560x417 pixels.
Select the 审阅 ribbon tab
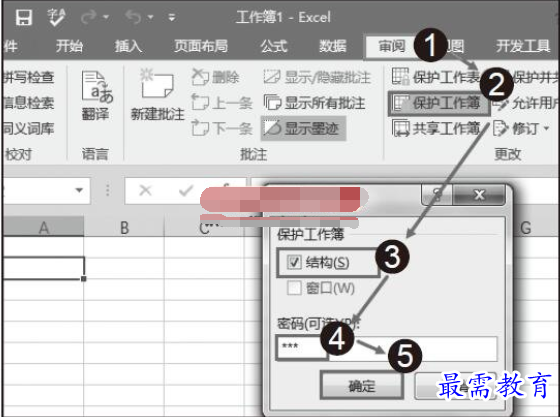(391, 46)
